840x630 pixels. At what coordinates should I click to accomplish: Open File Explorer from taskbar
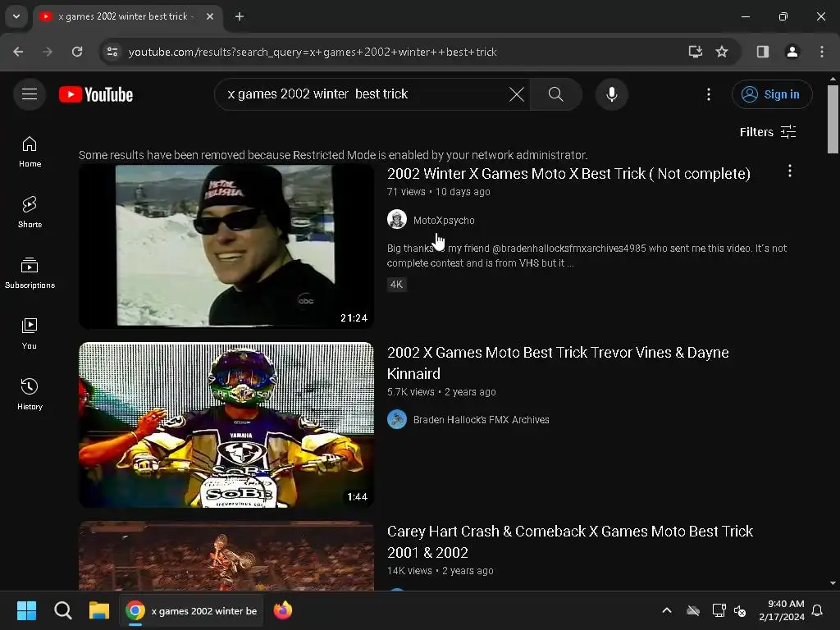pos(99,610)
